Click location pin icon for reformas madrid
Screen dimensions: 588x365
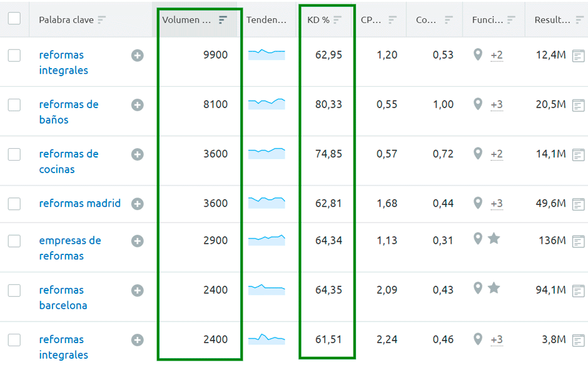[478, 203]
